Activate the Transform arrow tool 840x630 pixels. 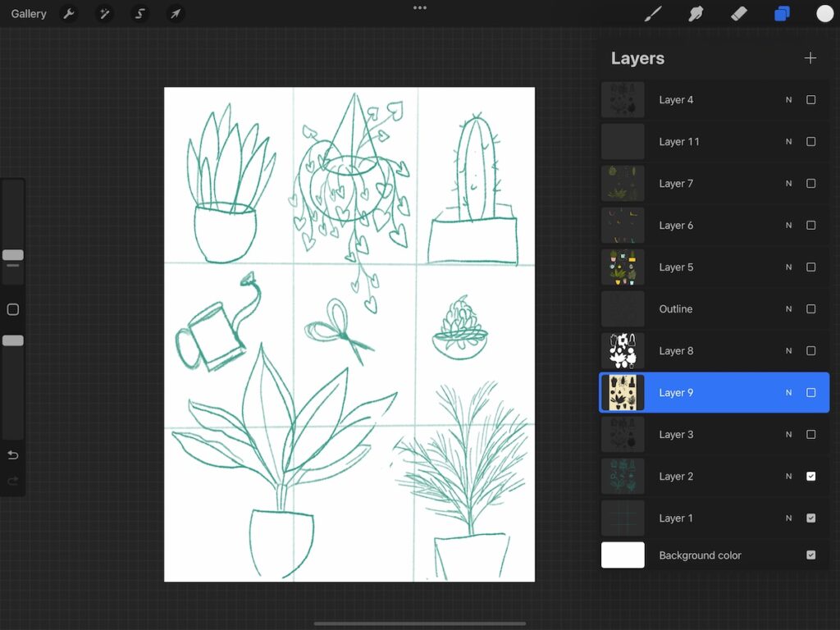(175, 13)
